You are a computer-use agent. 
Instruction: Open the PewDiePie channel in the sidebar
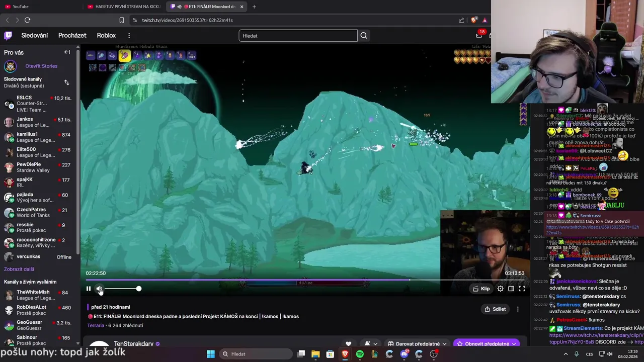coord(38,167)
